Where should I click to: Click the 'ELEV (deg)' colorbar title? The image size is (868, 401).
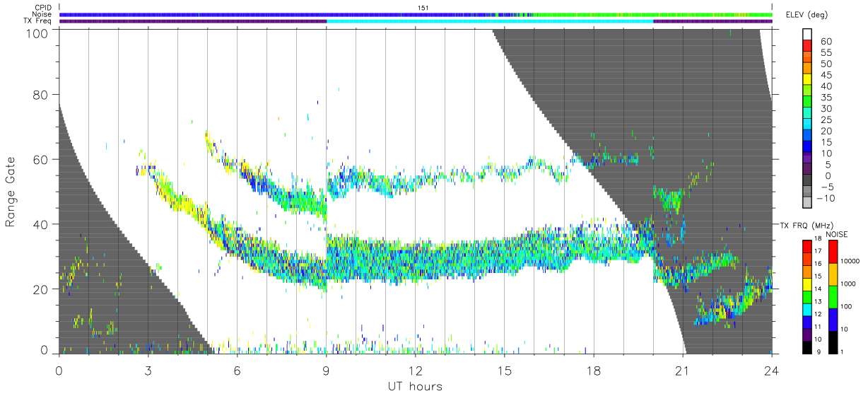(x=807, y=14)
